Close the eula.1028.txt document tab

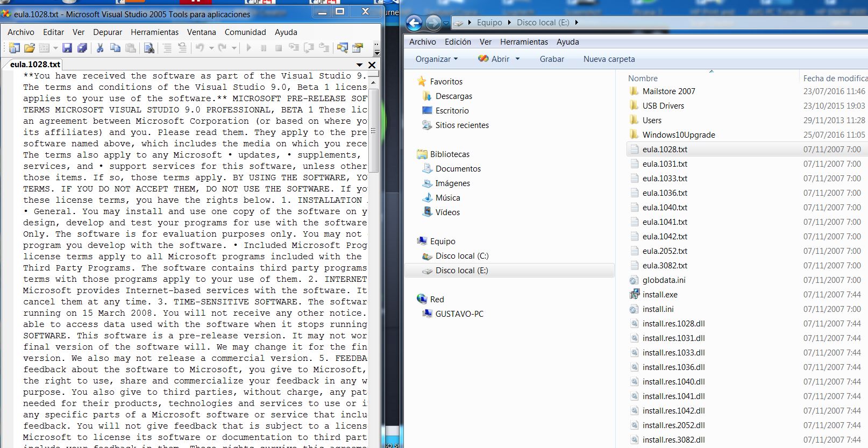coord(372,65)
